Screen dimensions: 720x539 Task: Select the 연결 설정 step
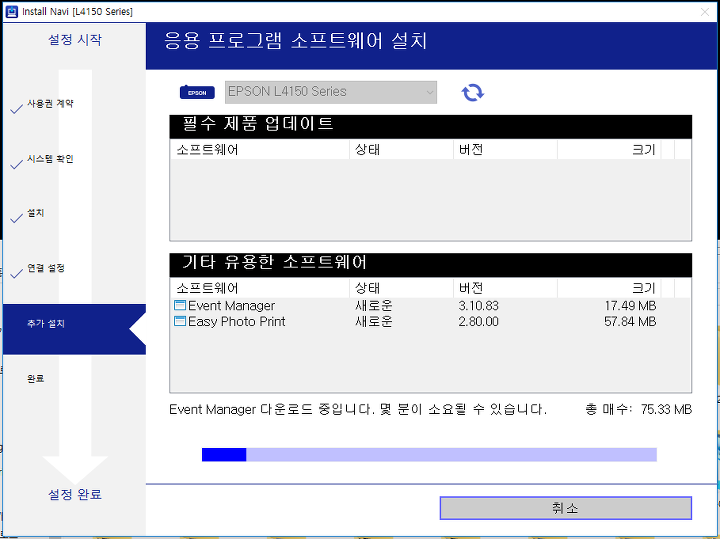pos(45,268)
